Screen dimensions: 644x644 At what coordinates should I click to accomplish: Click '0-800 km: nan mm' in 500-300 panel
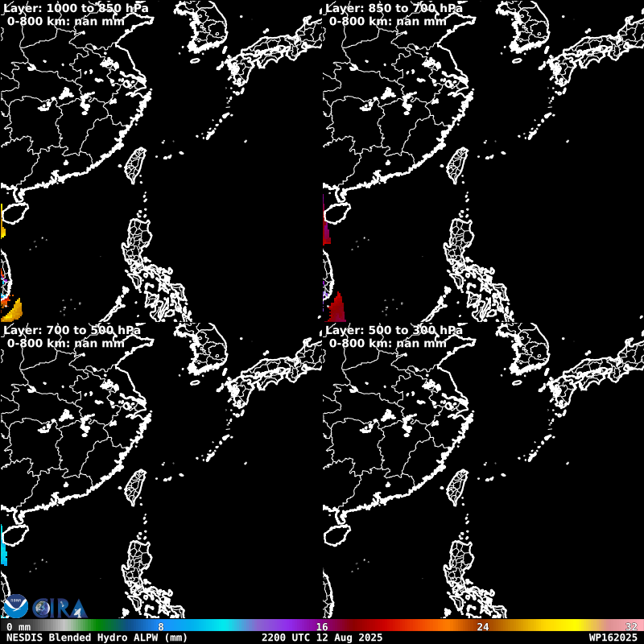388,344
